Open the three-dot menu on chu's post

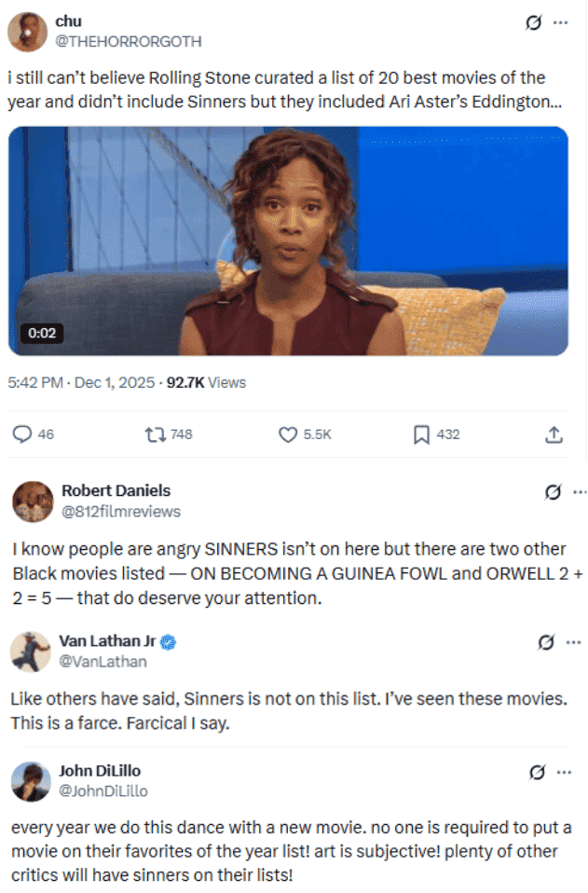pos(561,22)
